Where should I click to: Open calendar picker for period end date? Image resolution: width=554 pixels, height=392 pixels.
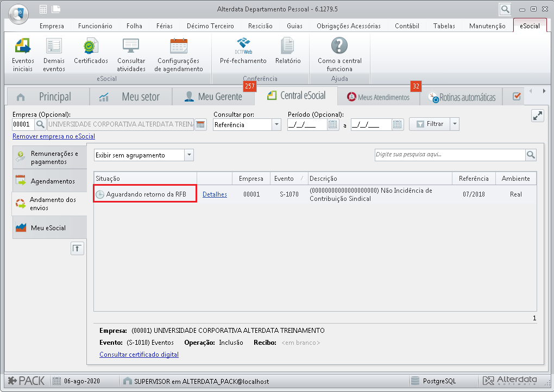point(398,124)
